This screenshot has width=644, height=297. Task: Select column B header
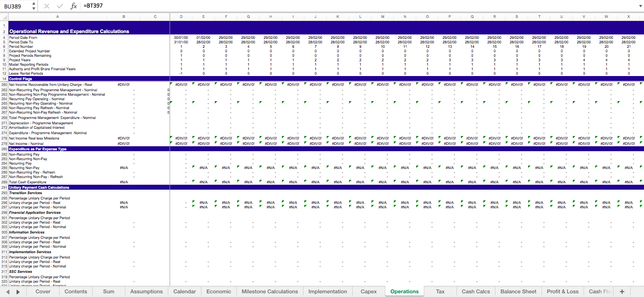tap(124, 17)
